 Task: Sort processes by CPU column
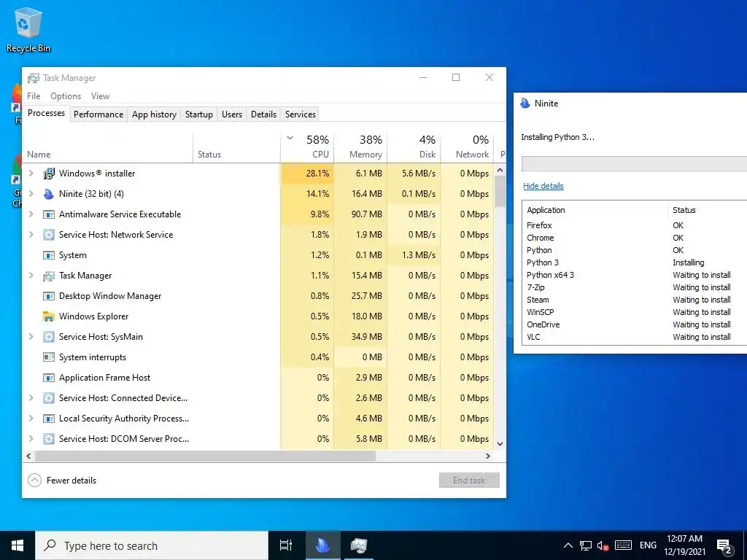click(307, 147)
